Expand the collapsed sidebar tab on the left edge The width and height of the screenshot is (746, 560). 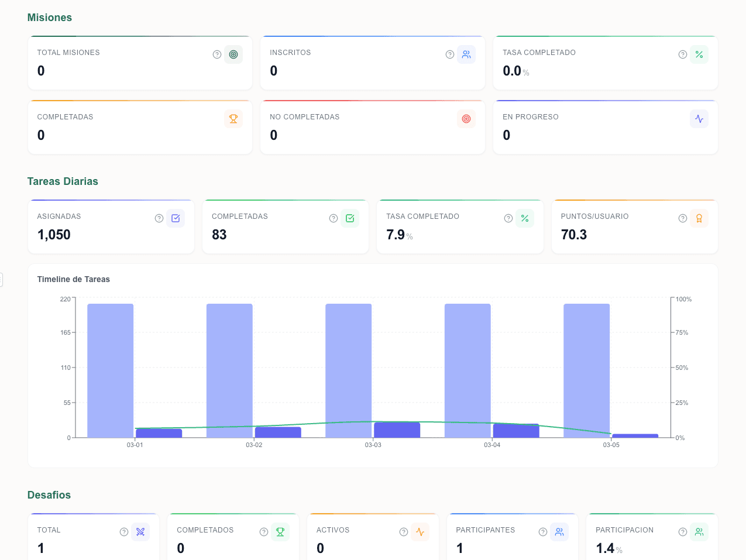(x=2, y=280)
